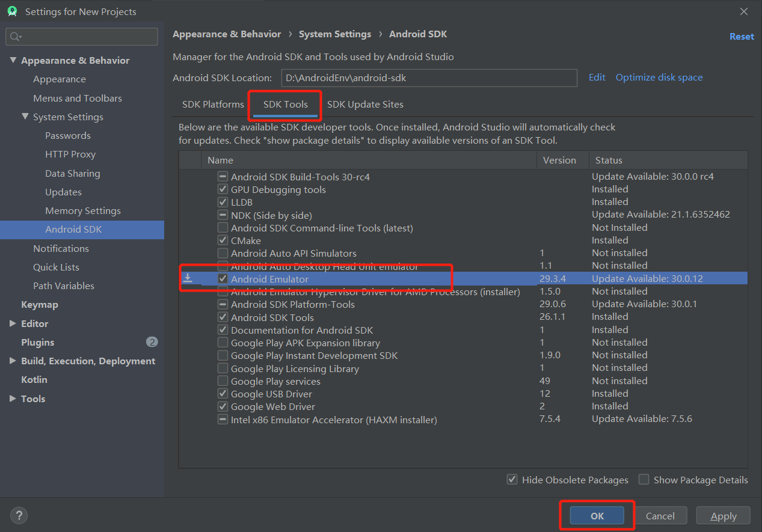Collapse System Settings tree arrow

click(x=25, y=117)
